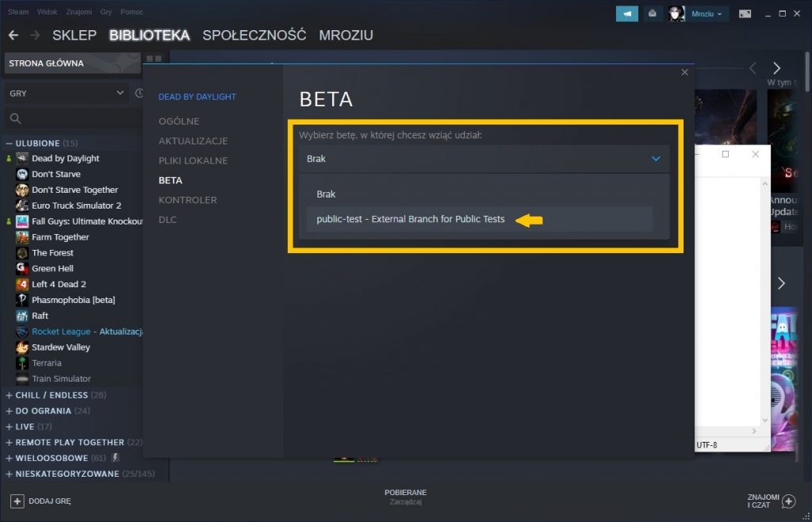Open the Widok menu
This screenshot has height=522, width=812.
47,11
